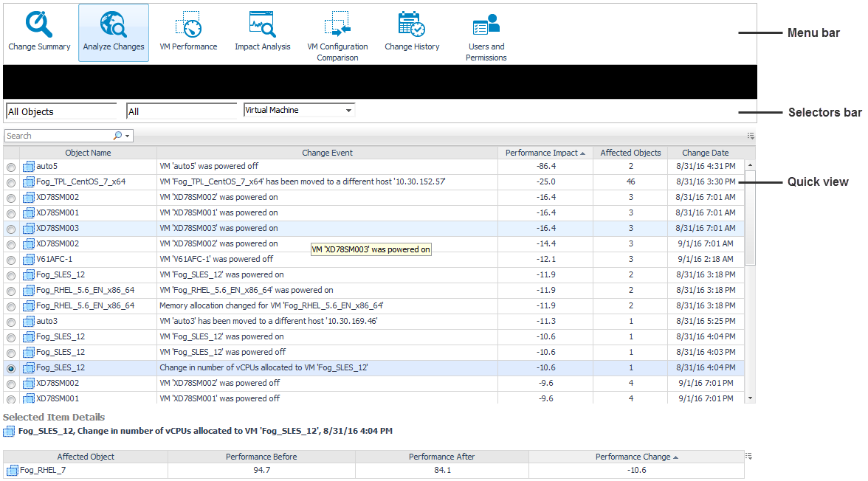
Task: Click the table column settings icon
Action: click(x=750, y=136)
